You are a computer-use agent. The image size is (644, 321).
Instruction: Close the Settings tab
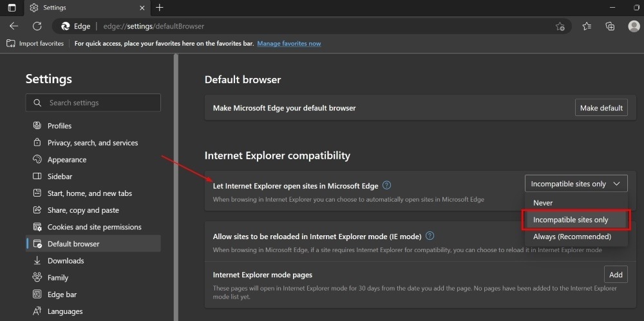(x=142, y=8)
